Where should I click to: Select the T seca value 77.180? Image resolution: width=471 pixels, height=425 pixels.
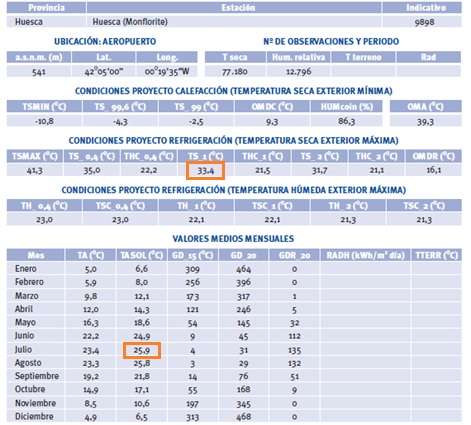(x=235, y=71)
